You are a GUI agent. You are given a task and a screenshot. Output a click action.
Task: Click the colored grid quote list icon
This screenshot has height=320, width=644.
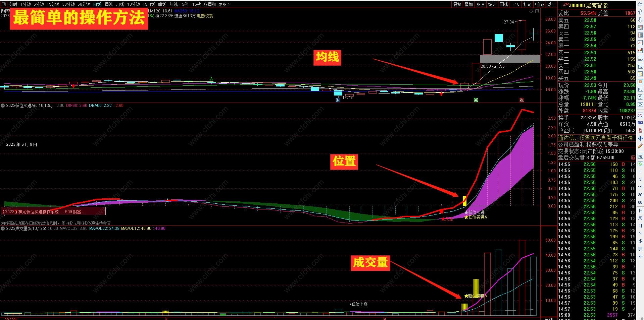(640, 35)
